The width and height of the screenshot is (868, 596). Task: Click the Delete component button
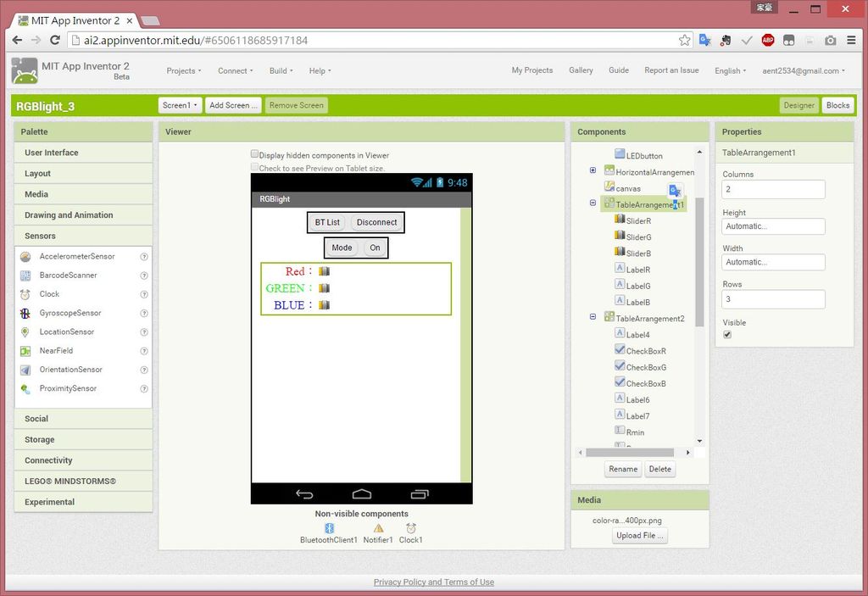(x=659, y=469)
